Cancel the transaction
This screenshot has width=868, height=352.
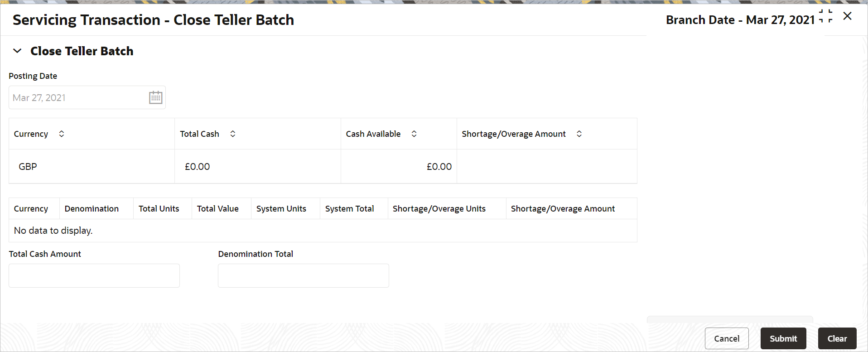(727, 338)
